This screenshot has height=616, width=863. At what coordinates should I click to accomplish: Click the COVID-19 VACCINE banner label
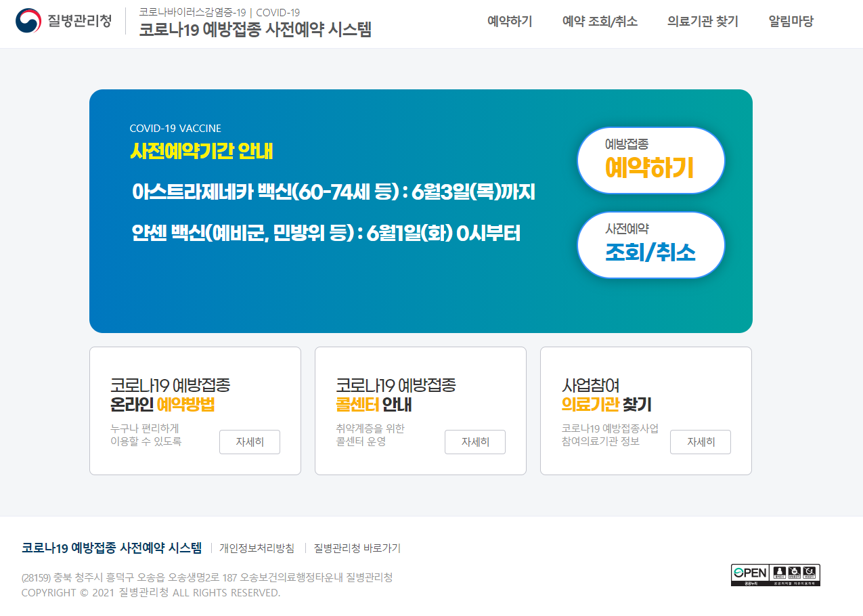tap(175, 129)
